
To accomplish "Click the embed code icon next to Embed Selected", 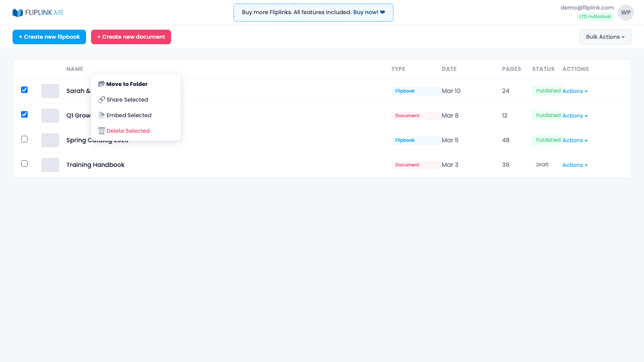I will coord(101,115).
